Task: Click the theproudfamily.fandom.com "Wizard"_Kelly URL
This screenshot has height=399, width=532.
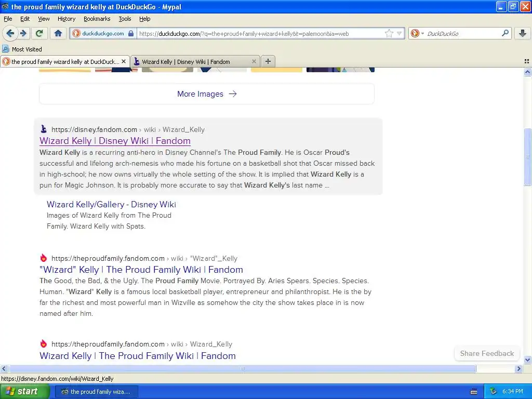Action: 144,259
